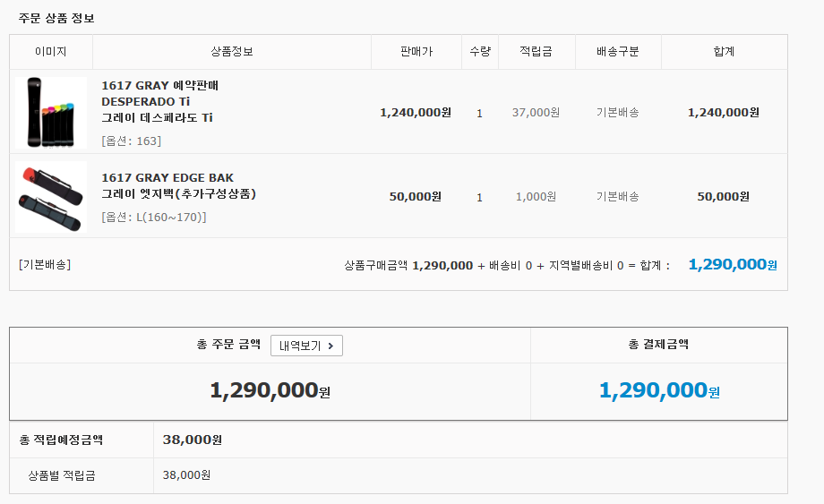Open the DESPERADO Ti snowboard thumbnail
Screen dimensions: 824x504
pyautogui.click(x=51, y=113)
